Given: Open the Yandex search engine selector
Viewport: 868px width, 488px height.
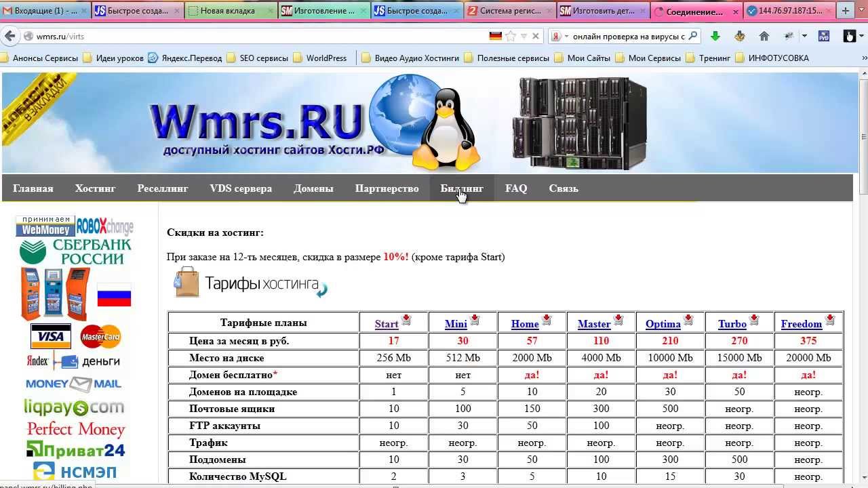Looking at the screenshot, I should tap(559, 36).
